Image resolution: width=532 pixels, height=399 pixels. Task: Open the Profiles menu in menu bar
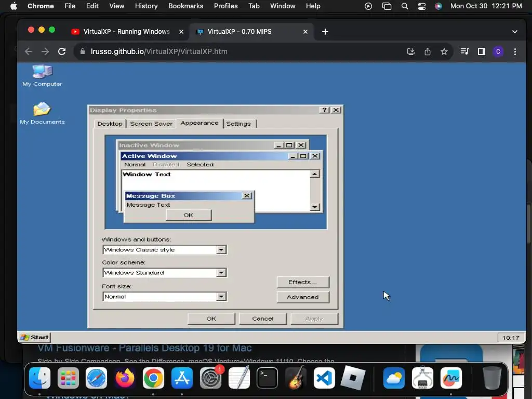(x=225, y=6)
